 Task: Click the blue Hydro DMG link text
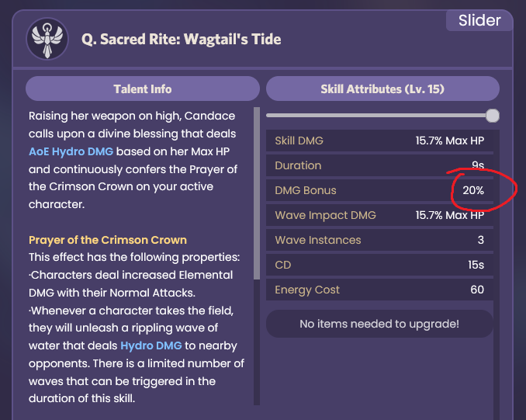coord(151,345)
